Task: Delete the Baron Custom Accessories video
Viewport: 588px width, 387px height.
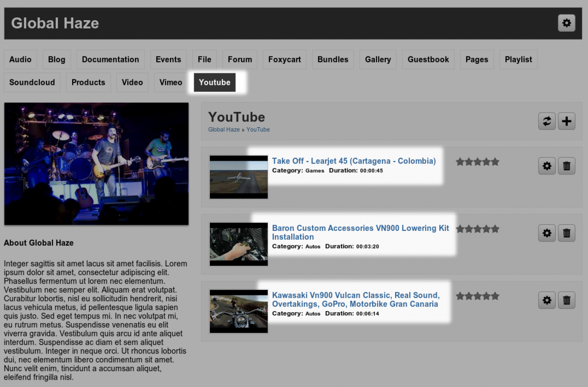Action: (x=566, y=233)
